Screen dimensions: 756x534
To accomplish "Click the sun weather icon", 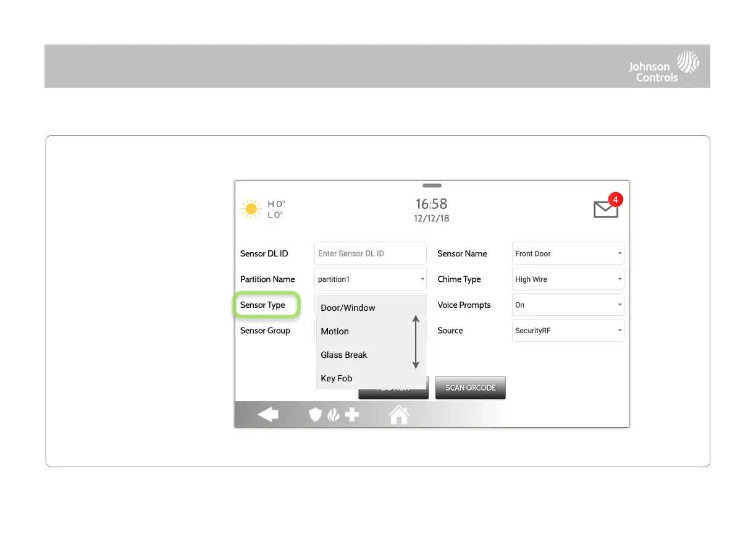I will coord(251,209).
